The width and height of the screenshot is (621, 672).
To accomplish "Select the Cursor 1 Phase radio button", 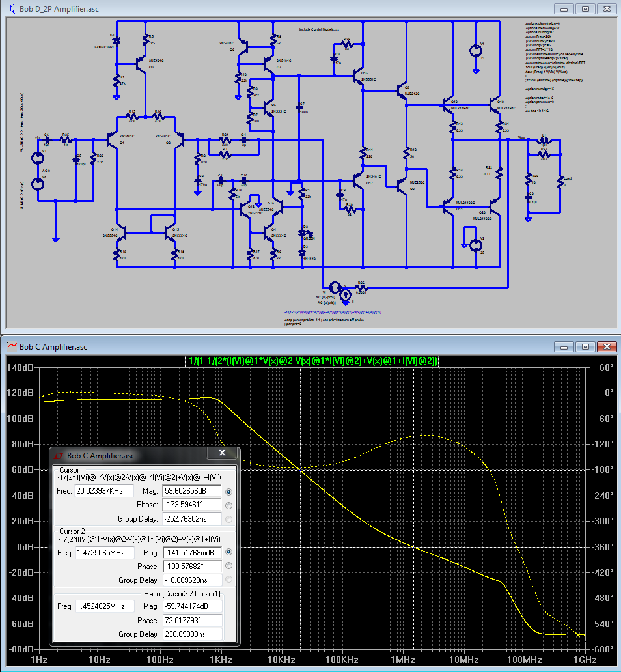I will pyautogui.click(x=229, y=505).
